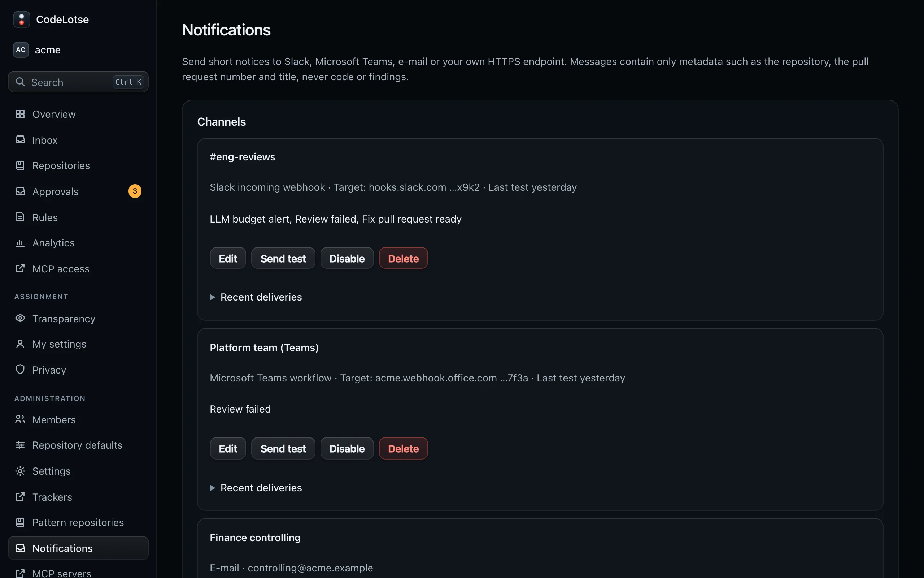Click the Trackers external-link icon
The image size is (924, 578).
tap(20, 497)
